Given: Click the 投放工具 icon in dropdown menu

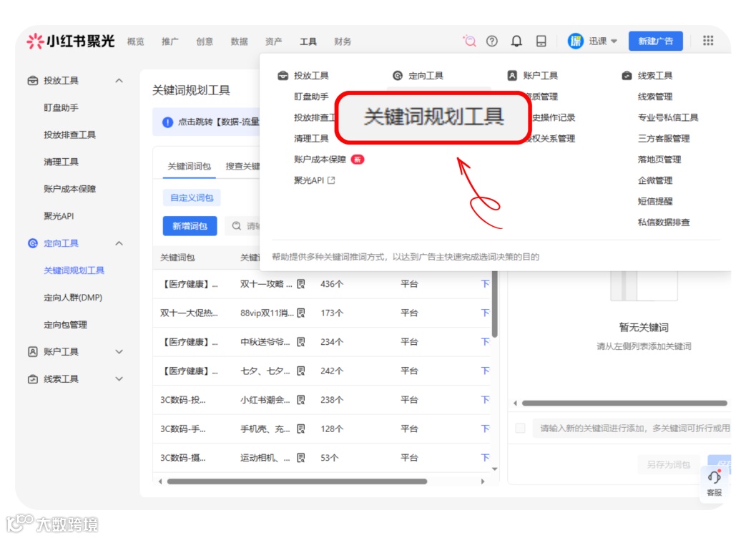Looking at the screenshot, I should coord(283,76).
